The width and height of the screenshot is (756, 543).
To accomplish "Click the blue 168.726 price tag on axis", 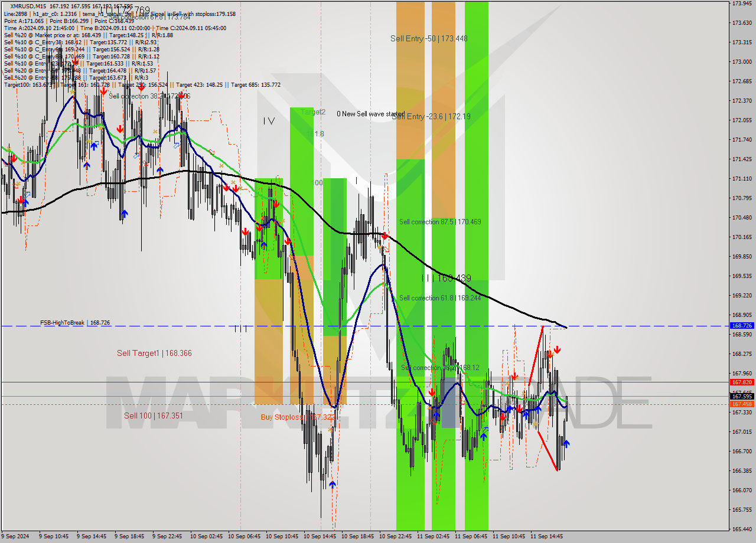I will [x=742, y=325].
